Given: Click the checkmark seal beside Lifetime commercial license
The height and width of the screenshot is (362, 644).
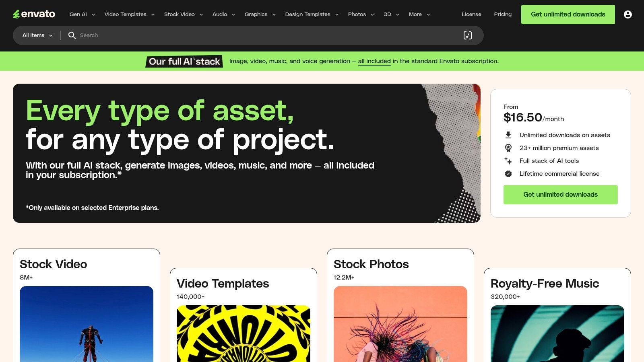Looking at the screenshot, I should (x=509, y=173).
